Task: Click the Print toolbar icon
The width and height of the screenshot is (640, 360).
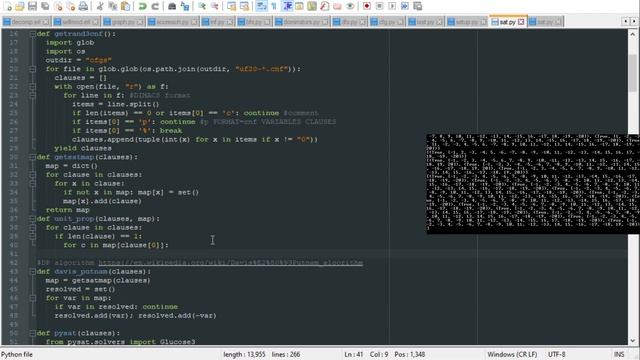Action: point(83,6)
